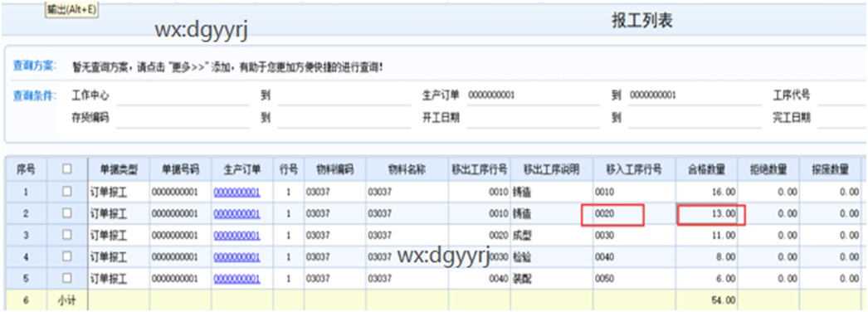Click the 序号 column header
Viewport: 868px width, 312px height.
tap(26, 170)
